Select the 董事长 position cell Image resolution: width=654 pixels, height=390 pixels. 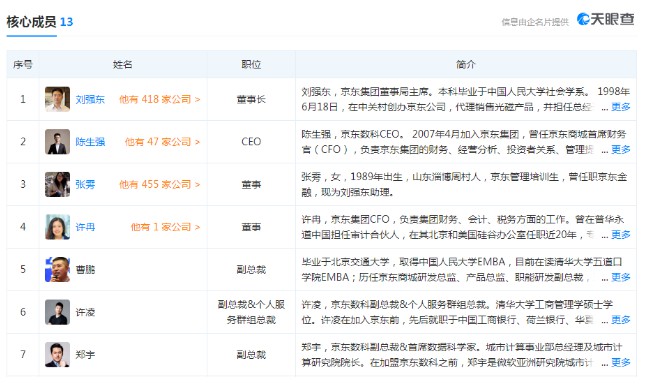click(251, 99)
